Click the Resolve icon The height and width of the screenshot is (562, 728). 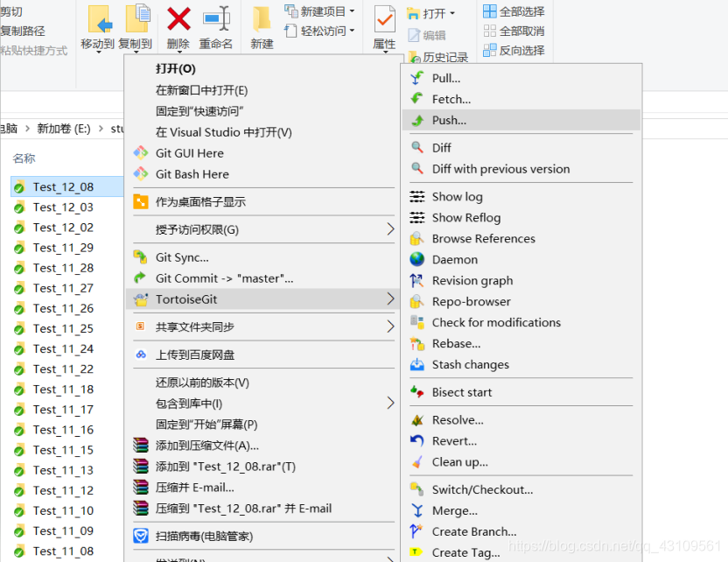coord(416,420)
